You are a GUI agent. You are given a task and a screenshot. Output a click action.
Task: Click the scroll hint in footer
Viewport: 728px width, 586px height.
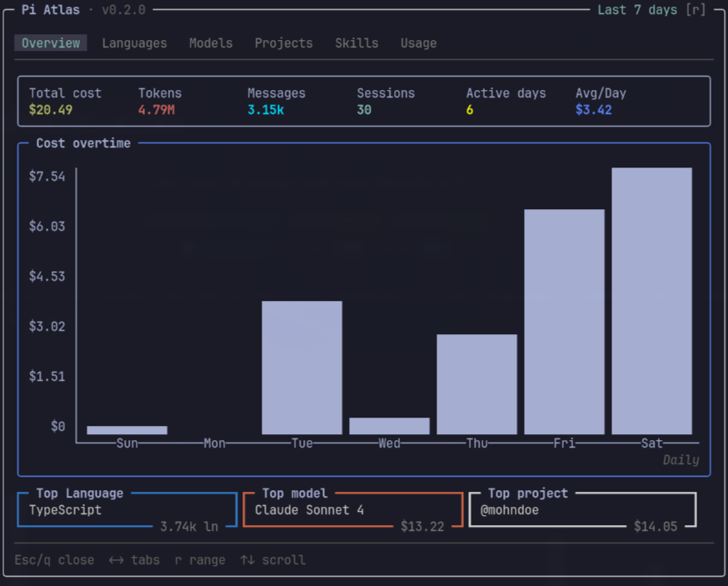[x=272, y=560]
